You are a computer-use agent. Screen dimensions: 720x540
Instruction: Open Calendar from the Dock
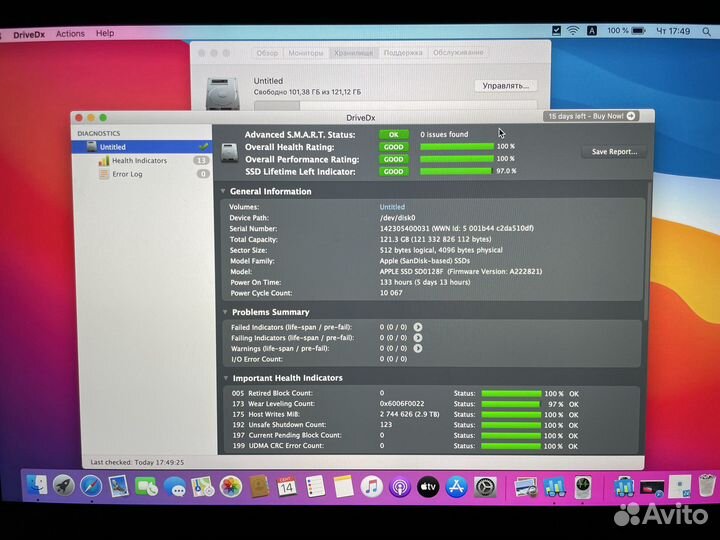tap(287, 487)
